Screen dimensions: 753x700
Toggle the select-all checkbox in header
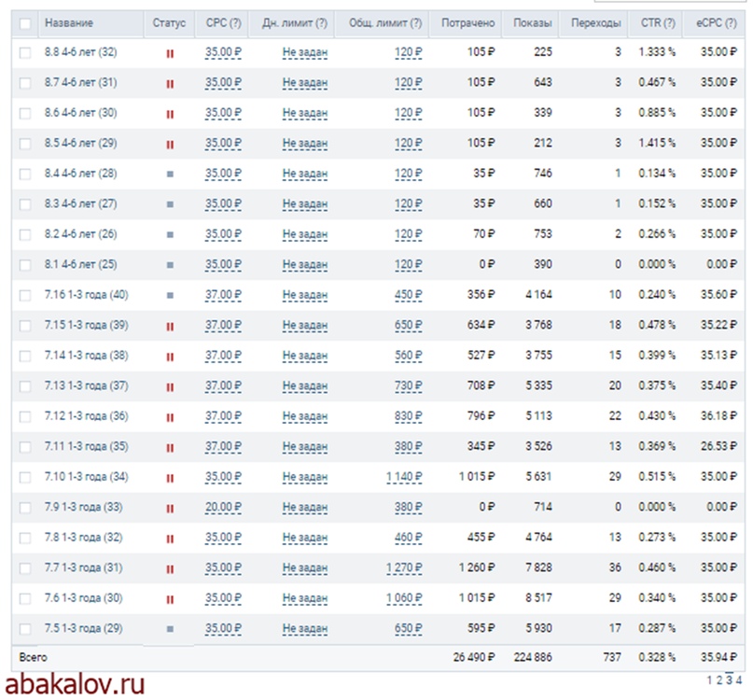click(x=25, y=23)
